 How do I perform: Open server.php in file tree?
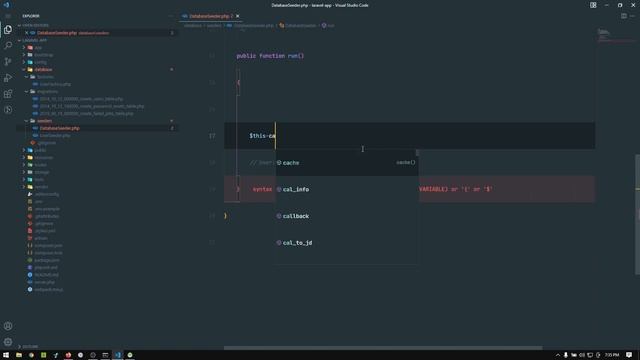coord(44,282)
